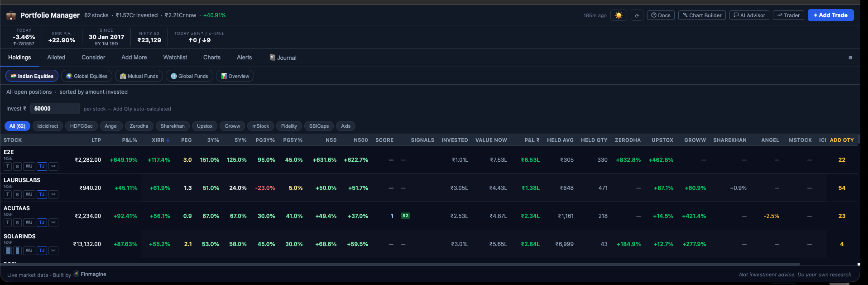Sort by the XIRR column header
The width and height of the screenshot is (868, 285).
pyautogui.click(x=161, y=140)
